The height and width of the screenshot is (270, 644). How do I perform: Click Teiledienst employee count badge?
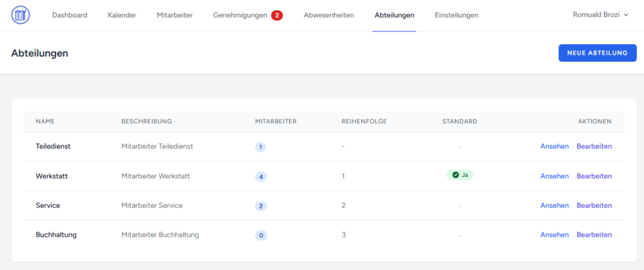tap(261, 147)
